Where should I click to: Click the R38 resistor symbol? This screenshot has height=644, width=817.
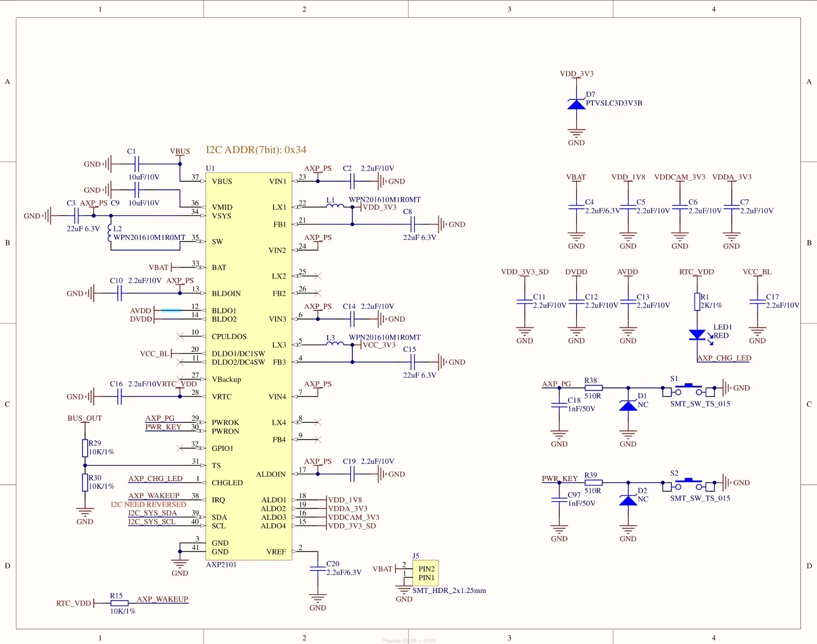point(594,388)
